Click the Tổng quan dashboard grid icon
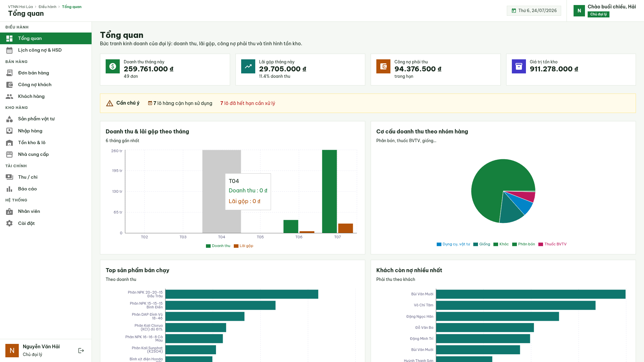 9,39
